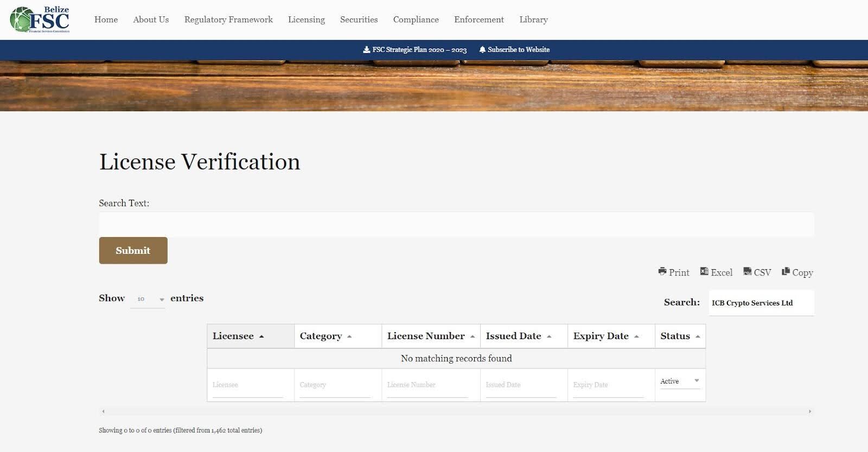Image resolution: width=868 pixels, height=452 pixels.
Task: Download FSC Strategic Plan 2020–2023
Action: click(x=415, y=49)
